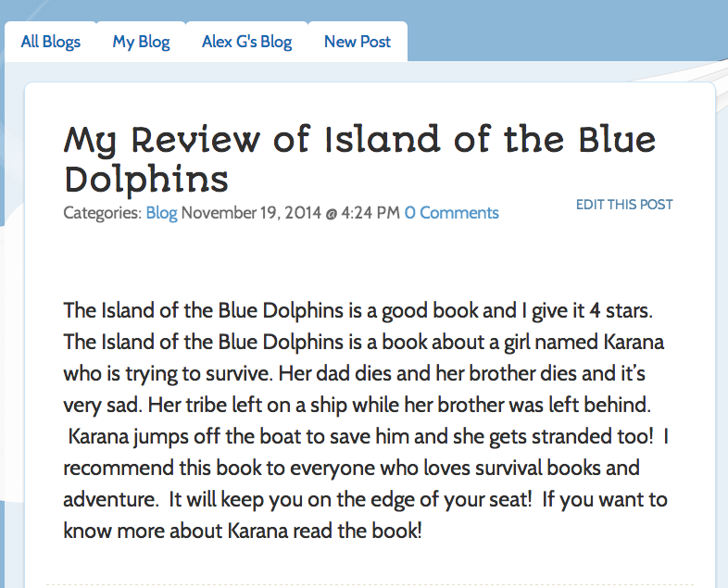Screen dimensions: 728x588
Task: Open the 0 Comments link
Action: tap(451, 213)
